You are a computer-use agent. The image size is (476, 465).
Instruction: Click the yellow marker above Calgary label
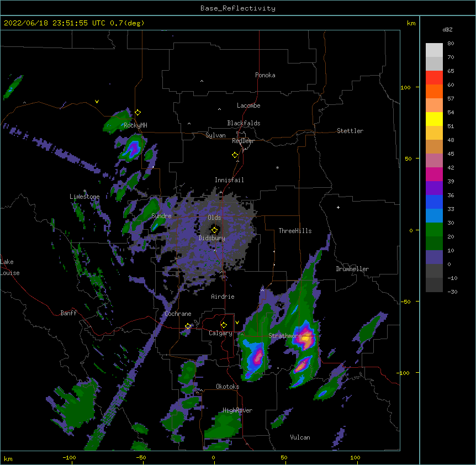pyautogui.click(x=224, y=325)
